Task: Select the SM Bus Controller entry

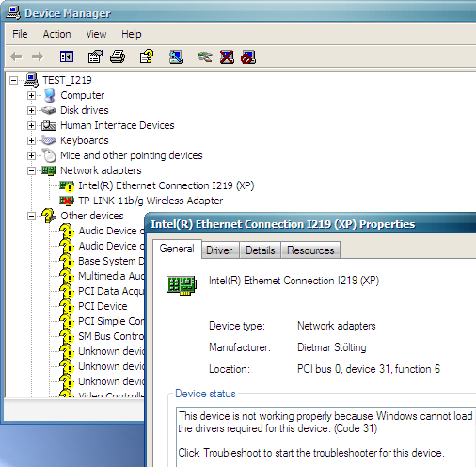Action: 111,336
